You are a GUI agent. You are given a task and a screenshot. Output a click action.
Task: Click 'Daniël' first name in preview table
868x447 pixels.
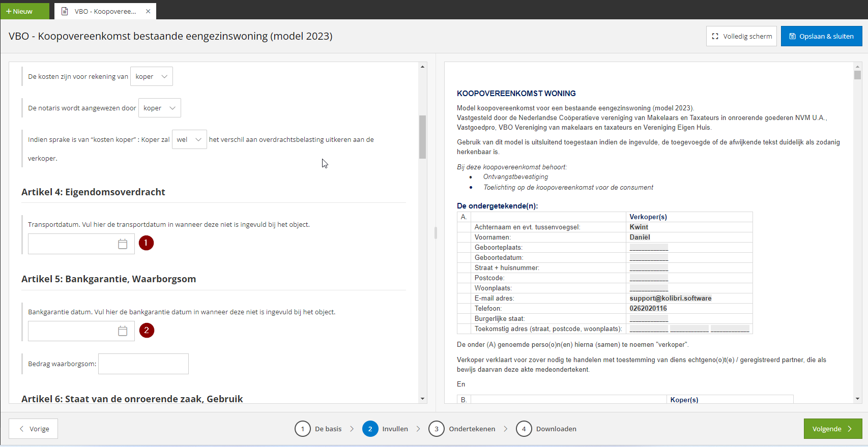pyautogui.click(x=640, y=237)
